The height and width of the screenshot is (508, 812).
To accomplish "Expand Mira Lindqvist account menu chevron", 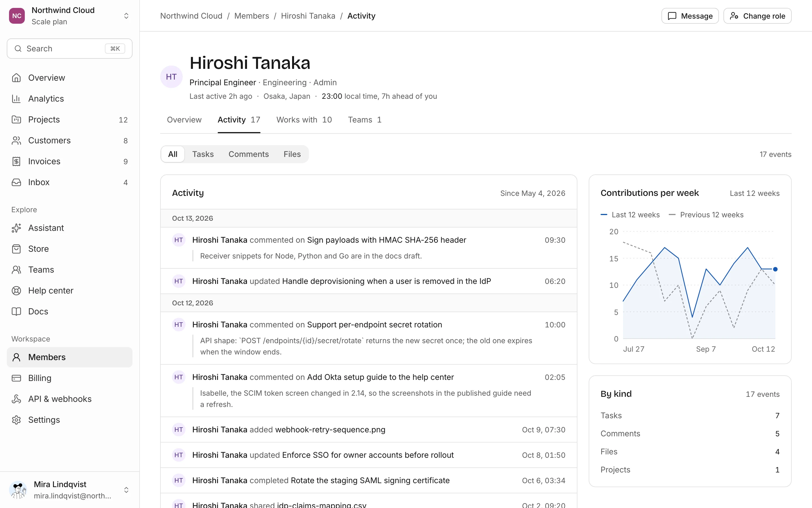I will point(126,490).
